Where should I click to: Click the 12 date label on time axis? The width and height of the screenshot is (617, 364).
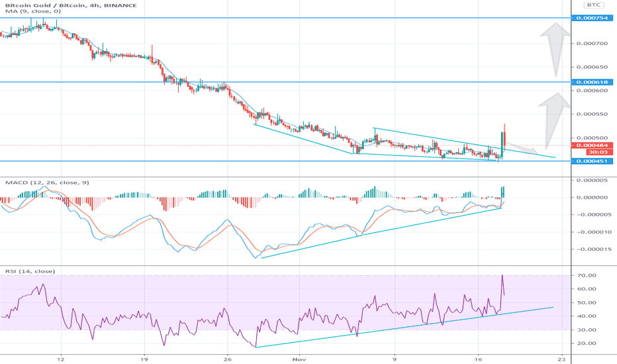coord(61,359)
